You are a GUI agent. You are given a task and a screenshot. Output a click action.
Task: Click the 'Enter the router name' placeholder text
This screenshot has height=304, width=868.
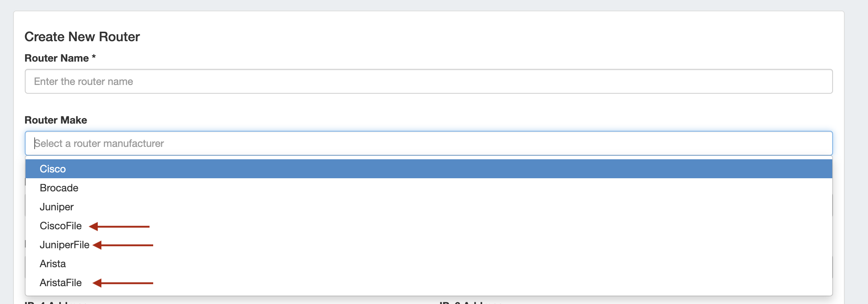(84, 81)
